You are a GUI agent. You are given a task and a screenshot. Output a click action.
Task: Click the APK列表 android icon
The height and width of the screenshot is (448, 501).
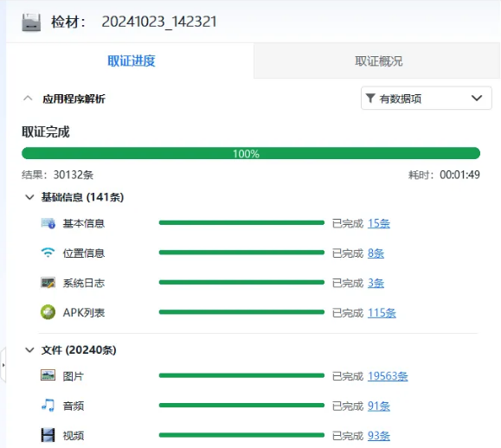(48, 312)
